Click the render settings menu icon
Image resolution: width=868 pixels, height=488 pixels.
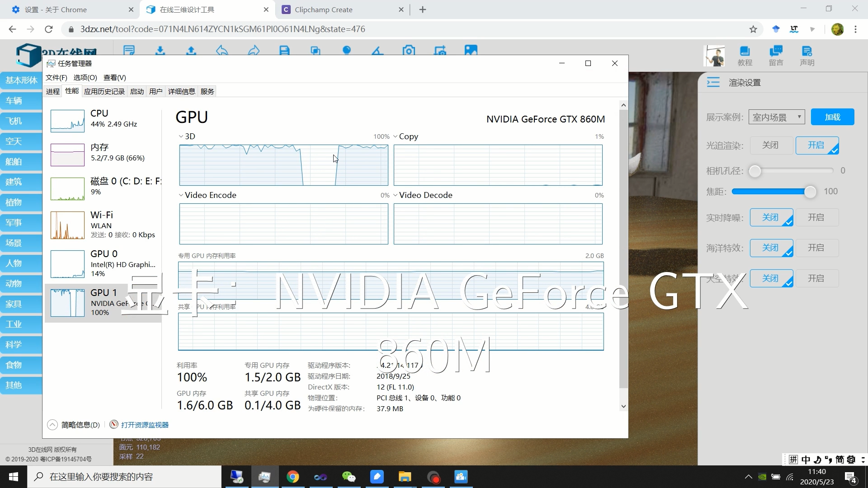pos(713,82)
